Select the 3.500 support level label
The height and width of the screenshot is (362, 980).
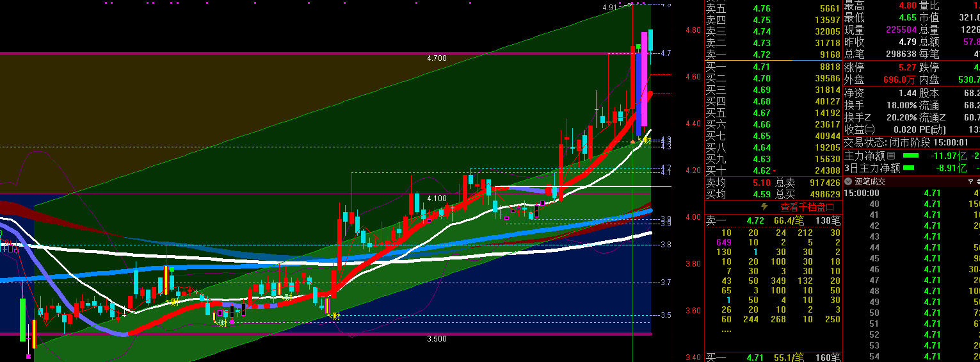(437, 339)
